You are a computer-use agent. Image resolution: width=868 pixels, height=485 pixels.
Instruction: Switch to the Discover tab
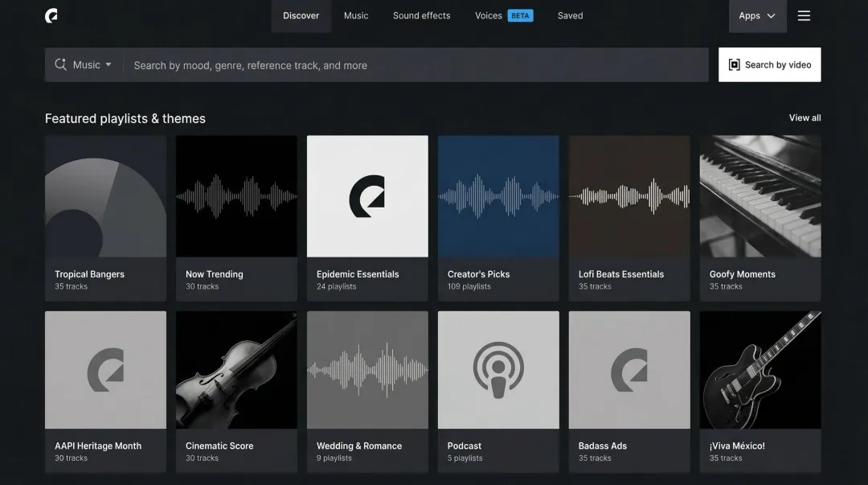point(301,16)
